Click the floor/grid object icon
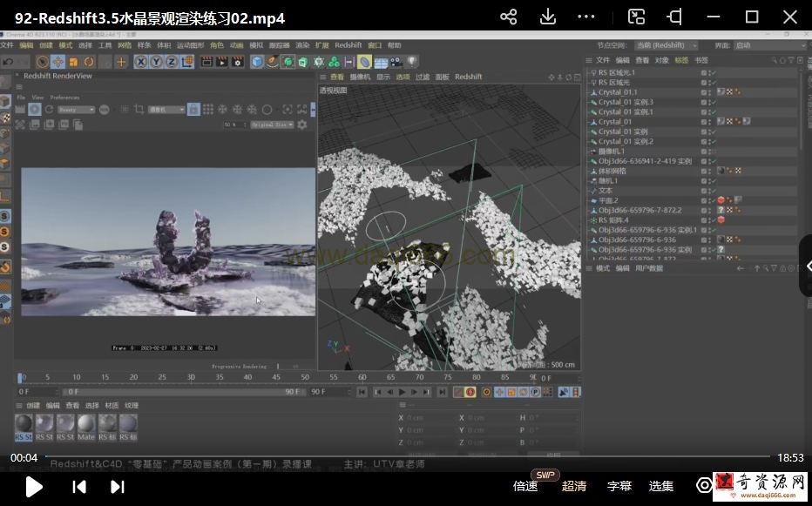812x506 pixels. tap(381, 62)
